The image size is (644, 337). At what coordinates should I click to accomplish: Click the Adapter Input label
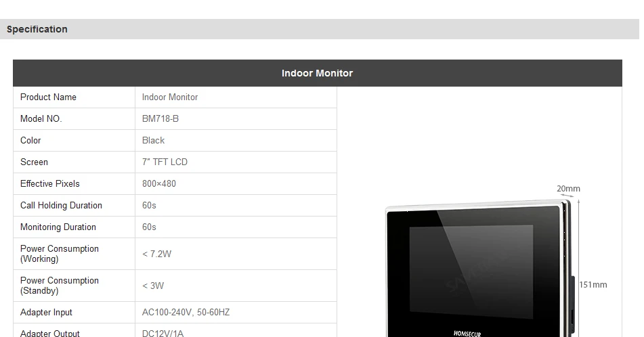46,313
